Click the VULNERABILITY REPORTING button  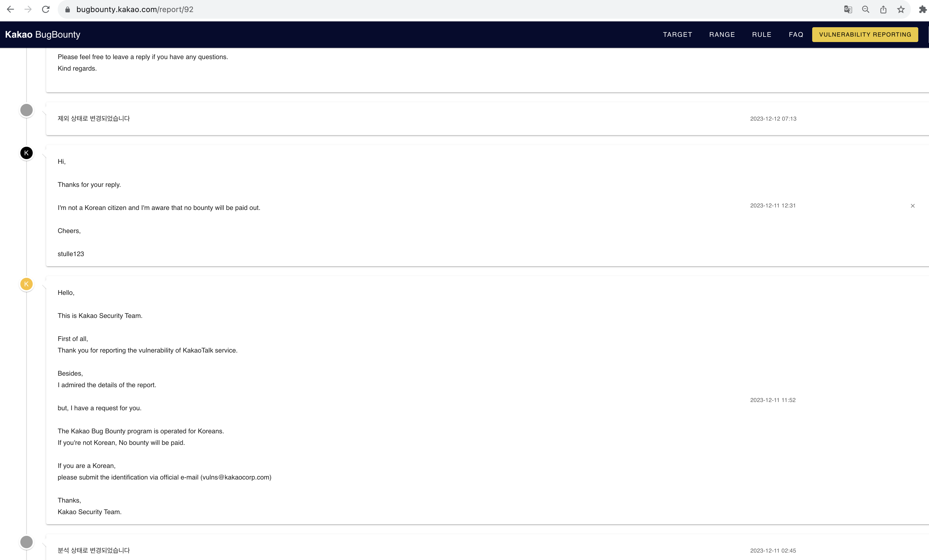865,34
